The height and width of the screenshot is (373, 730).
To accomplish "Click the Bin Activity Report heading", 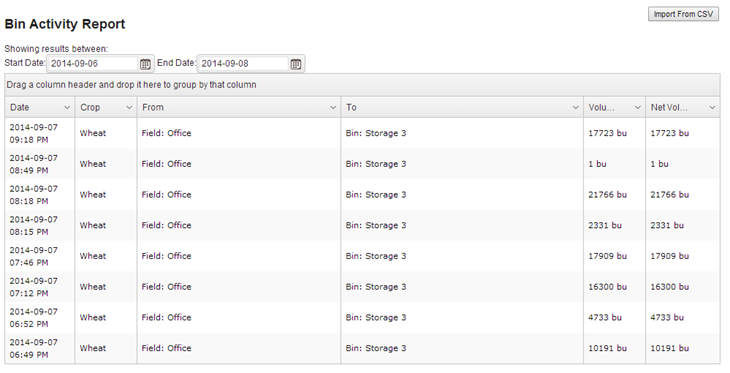I will coord(65,24).
